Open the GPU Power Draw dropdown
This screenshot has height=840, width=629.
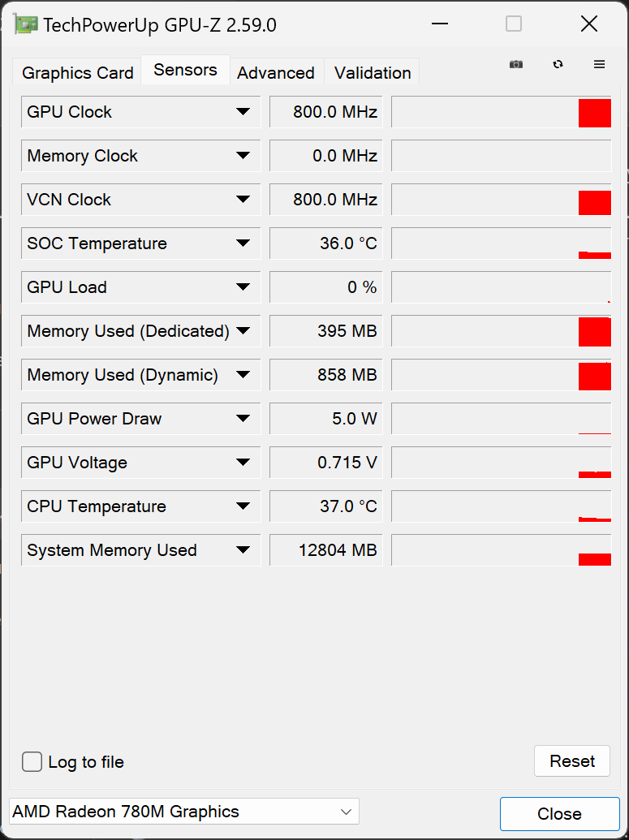tap(243, 419)
